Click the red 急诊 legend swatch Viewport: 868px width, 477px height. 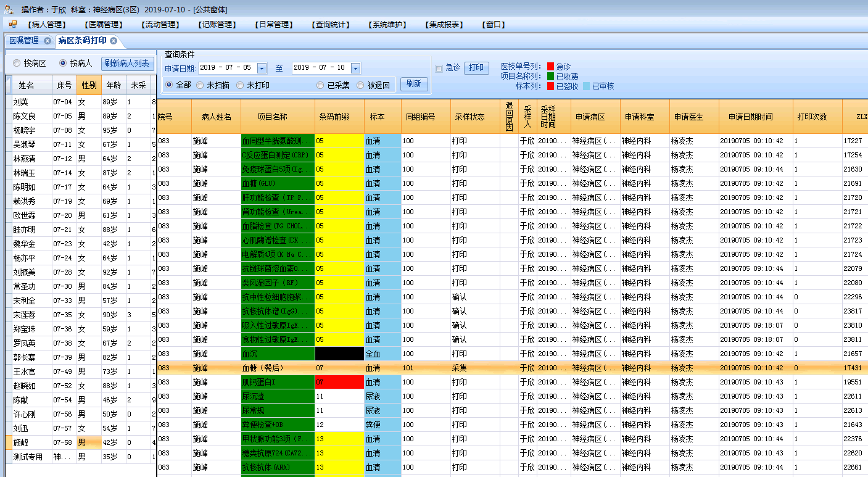[550, 66]
